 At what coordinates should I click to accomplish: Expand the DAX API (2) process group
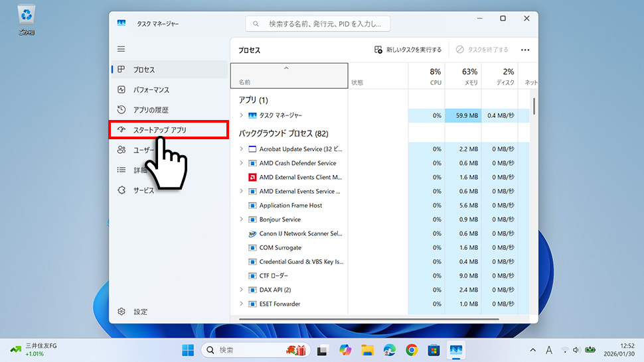[x=241, y=290]
